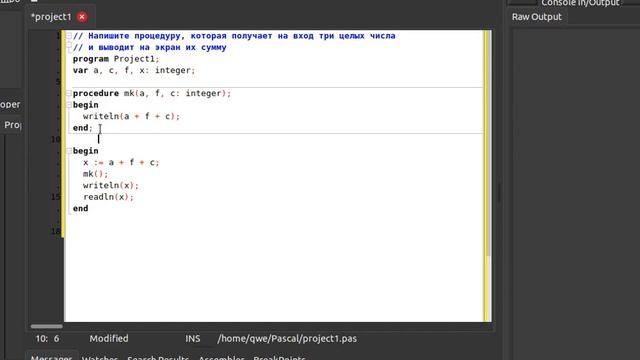Click the comment 'и выводит на экран их сумму'
Viewport: 640px width, 360px height.
[x=149, y=47]
